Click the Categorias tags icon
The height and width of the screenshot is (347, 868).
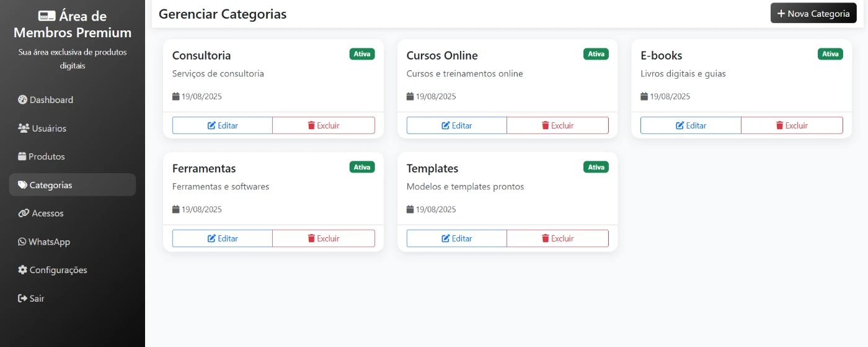(23, 185)
